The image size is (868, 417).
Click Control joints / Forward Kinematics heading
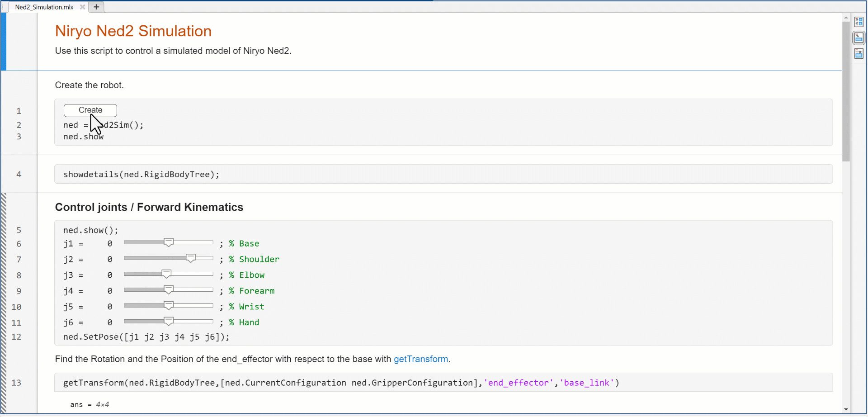click(x=149, y=207)
